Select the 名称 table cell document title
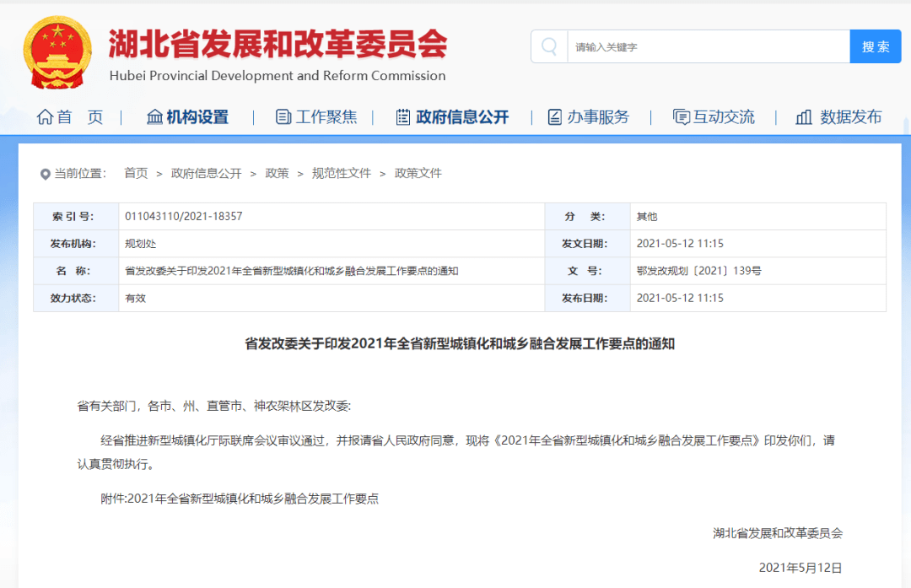Viewport: 911px width, 588px height. 292,271
